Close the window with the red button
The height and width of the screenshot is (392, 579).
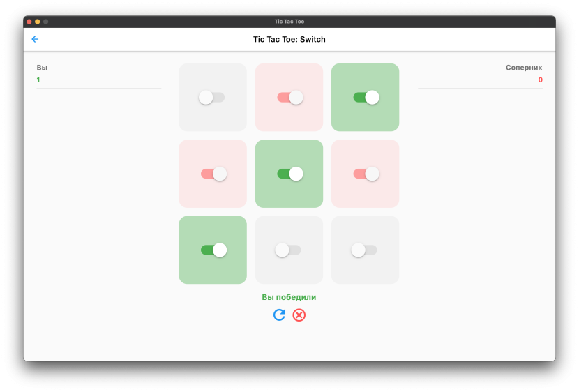point(29,22)
